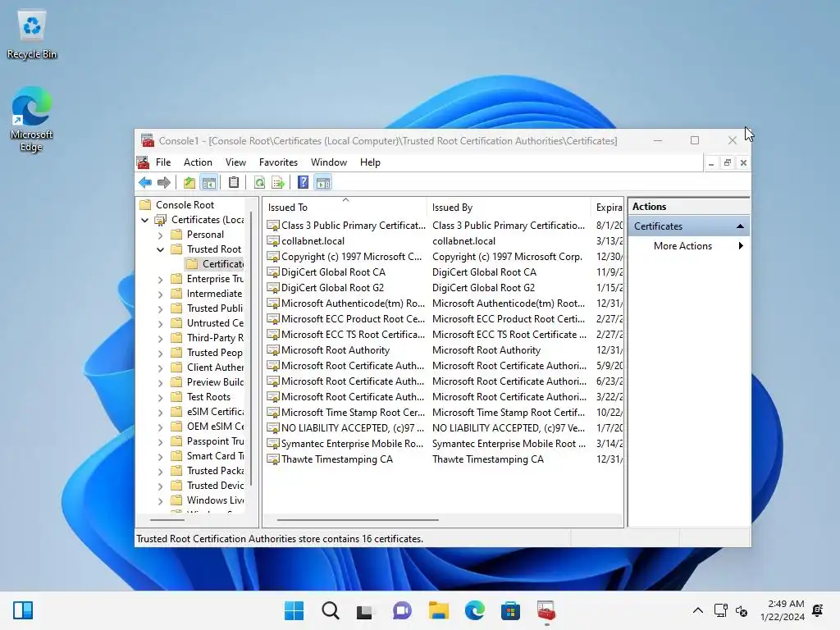This screenshot has width=840, height=630.
Task: Expand Untrusted Certificates node
Action: point(160,323)
